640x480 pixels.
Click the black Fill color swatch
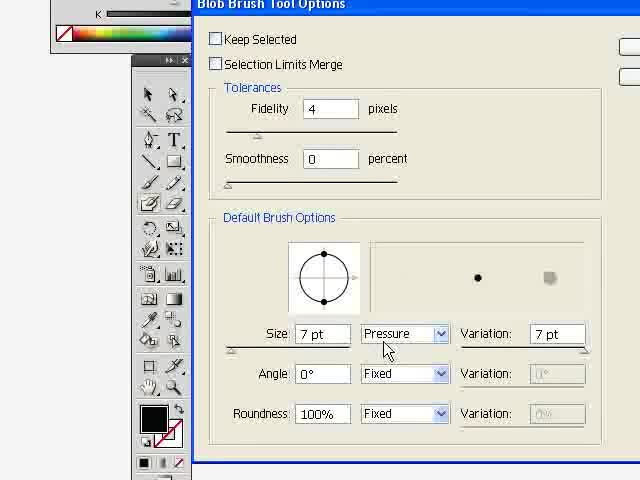(x=154, y=419)
